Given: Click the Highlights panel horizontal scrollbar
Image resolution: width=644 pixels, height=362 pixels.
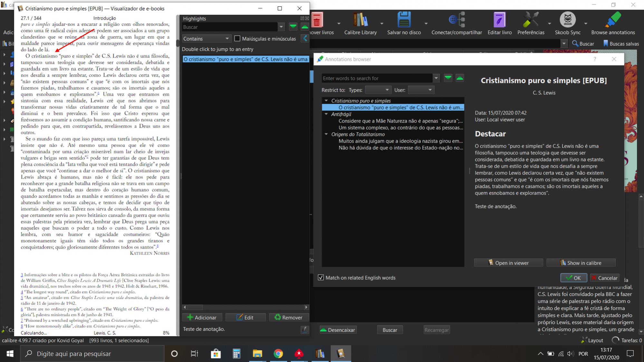Looking at the screenshot, I should (245, 307).
